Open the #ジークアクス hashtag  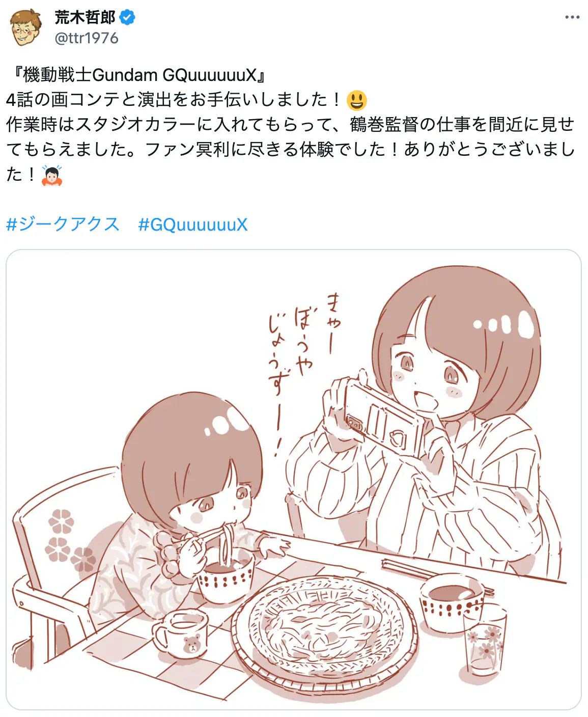63,225
